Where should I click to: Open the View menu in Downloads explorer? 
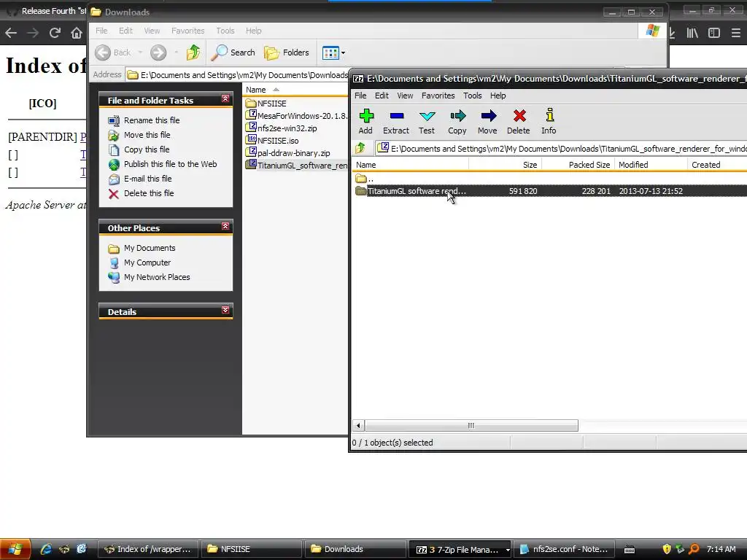click(x=152, y=31)
